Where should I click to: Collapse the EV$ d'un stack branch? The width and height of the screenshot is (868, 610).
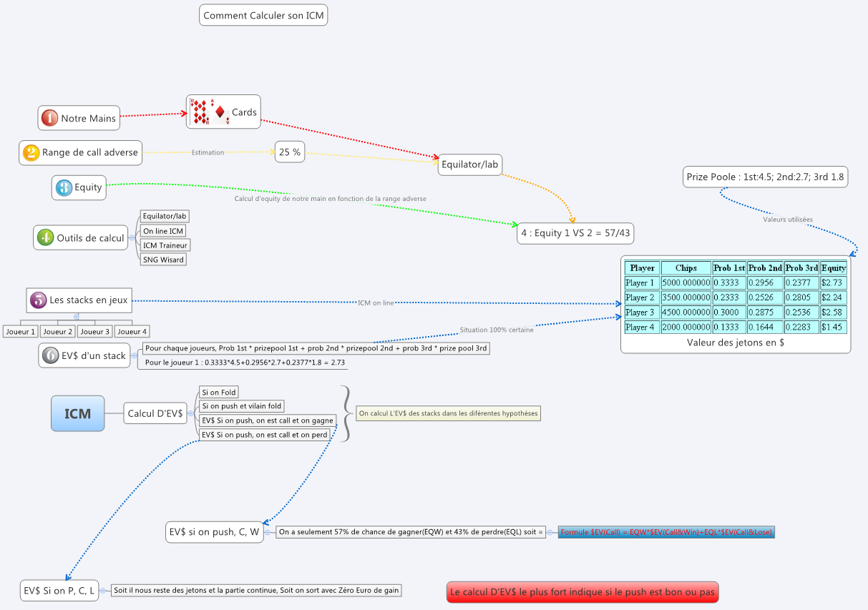click(135, 355)
